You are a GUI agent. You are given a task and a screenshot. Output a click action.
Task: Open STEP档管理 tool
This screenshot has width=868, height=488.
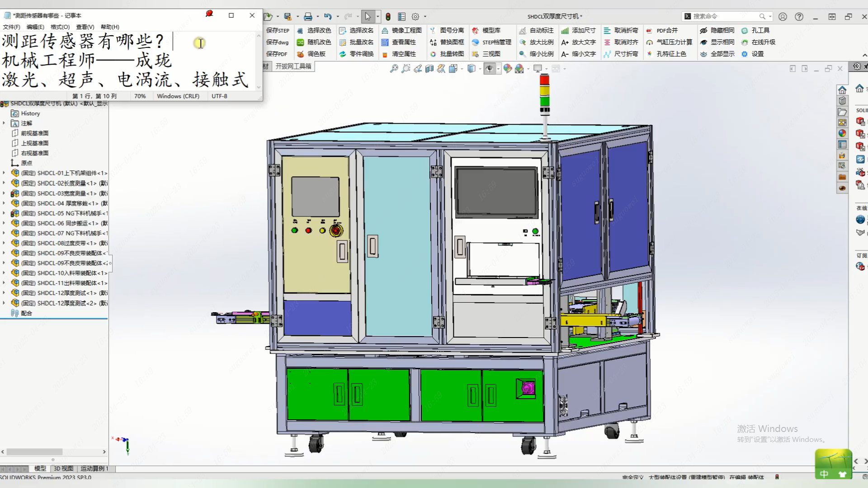(491, 42)
